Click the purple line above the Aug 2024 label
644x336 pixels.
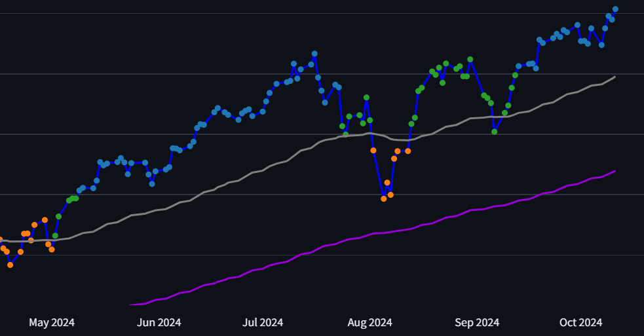[369, 234]
